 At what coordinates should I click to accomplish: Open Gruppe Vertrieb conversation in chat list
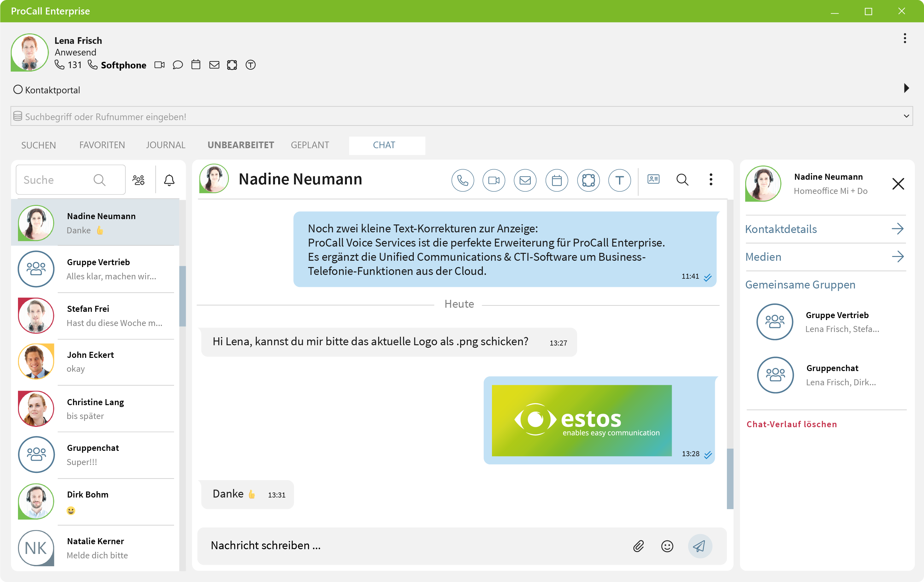coord(95,269)
